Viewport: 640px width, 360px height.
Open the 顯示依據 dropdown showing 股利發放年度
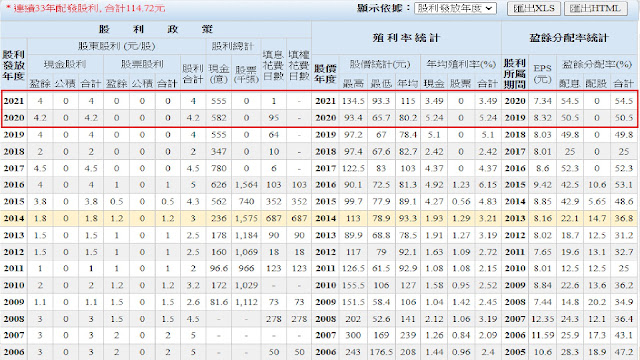(x=455, y=8)
